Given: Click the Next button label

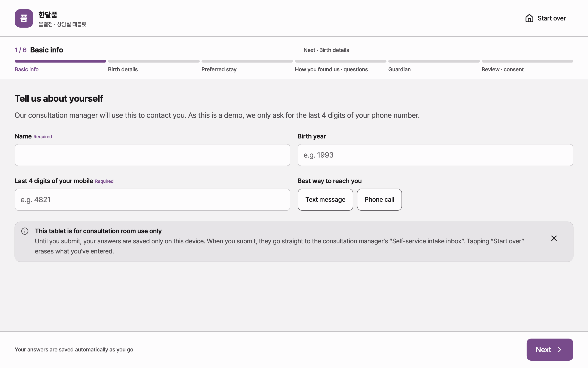Looking at the screenshot, I should (x=543, y=350).
